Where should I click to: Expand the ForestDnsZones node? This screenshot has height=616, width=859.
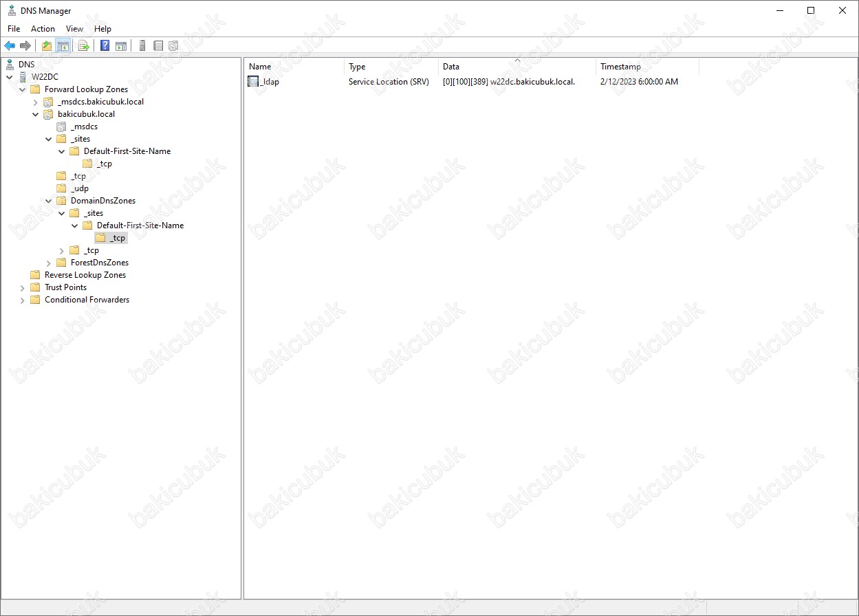tap(49, 263)
